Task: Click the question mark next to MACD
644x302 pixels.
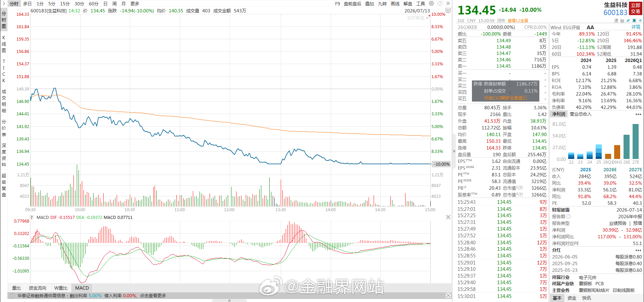Action: (32, 218)
